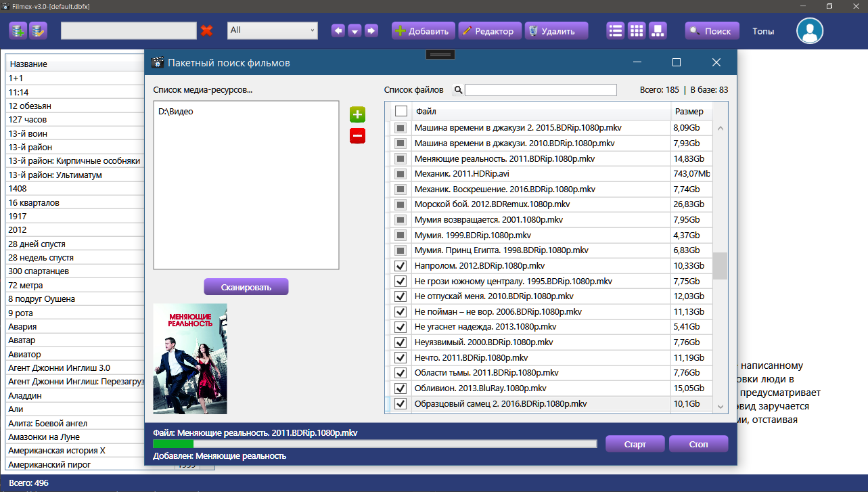Select the database-checkmark icon beside it
Image resolution: width=868 pixels, height=492 pixels.
[39, 30]
